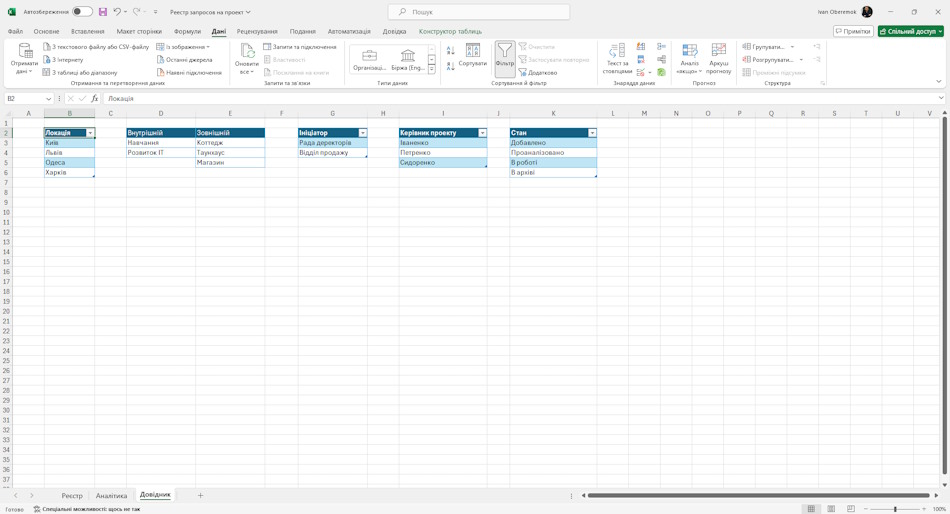
Task: Click the accessibility status icon
Action: pos(37,509)
